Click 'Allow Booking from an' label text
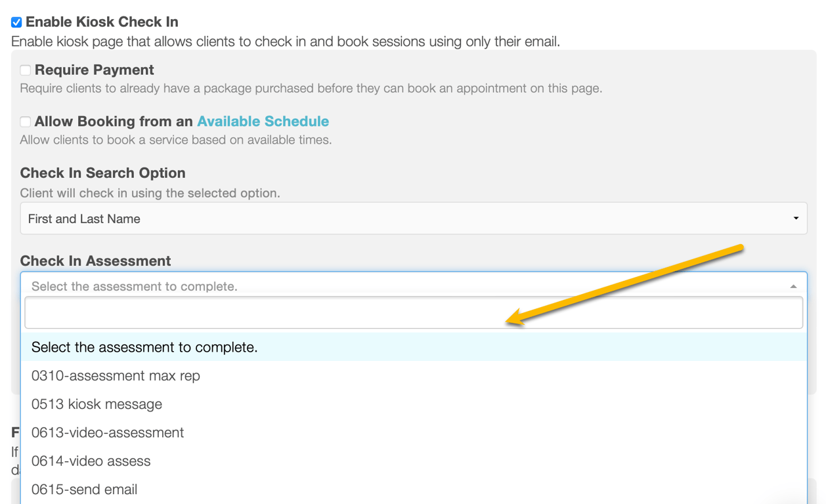Screen dimensions: 826x504 click(114, 121)
